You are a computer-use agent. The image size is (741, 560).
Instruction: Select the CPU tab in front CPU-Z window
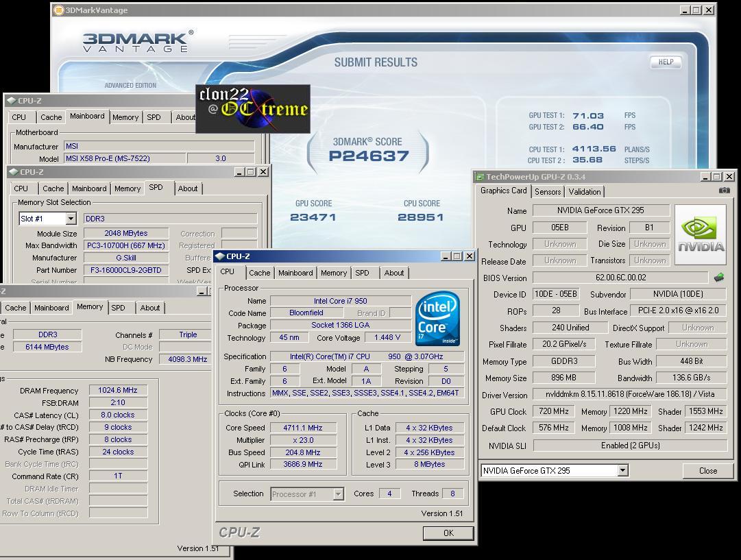click(228, 271)
